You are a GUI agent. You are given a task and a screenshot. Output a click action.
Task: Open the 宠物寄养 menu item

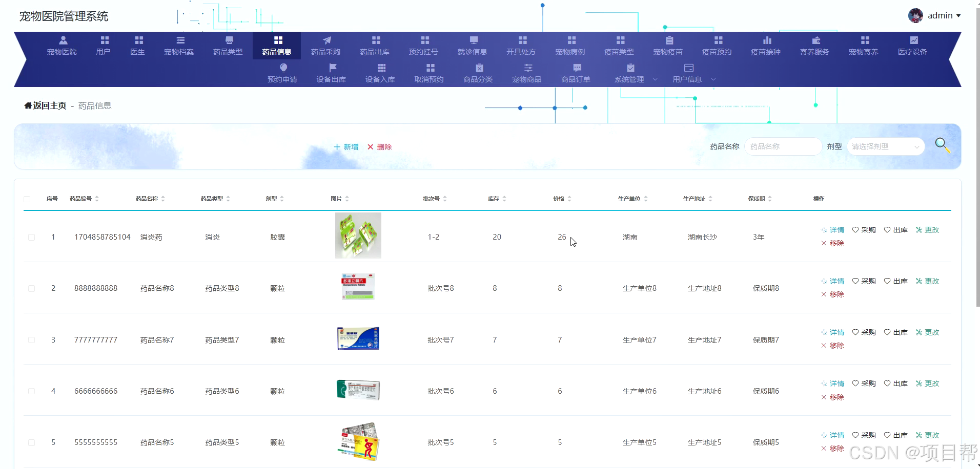864,46
